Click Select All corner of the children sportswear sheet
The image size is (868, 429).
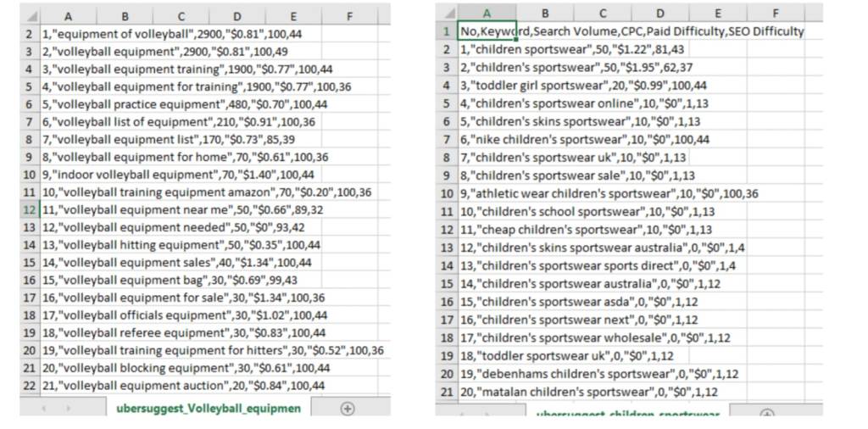pos(447,14)
